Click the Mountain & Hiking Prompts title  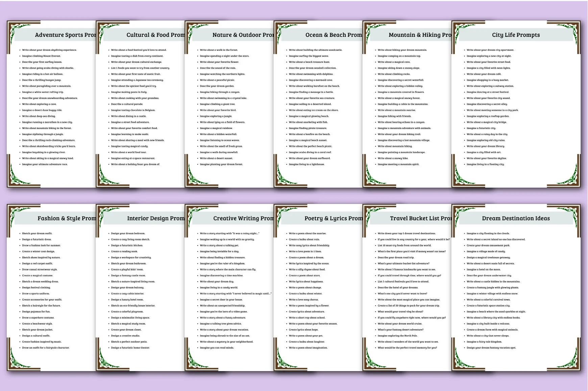(420, 35)
